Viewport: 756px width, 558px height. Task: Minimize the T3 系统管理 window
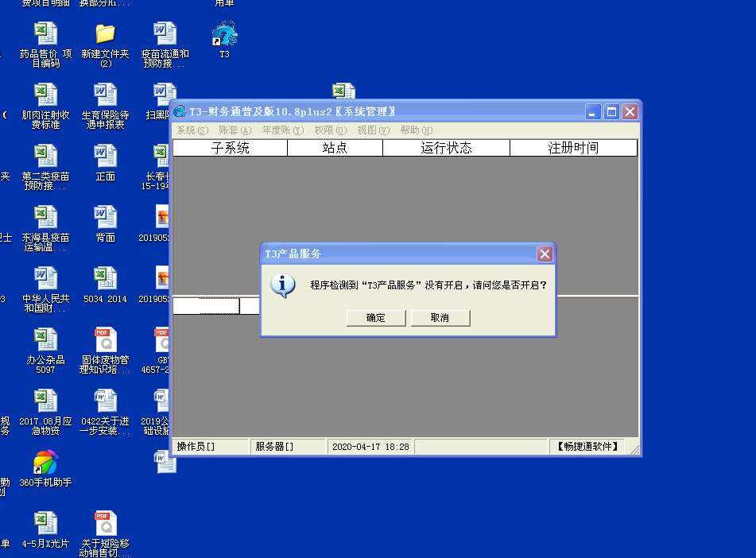pyautogui.click(x=593, y=112)
